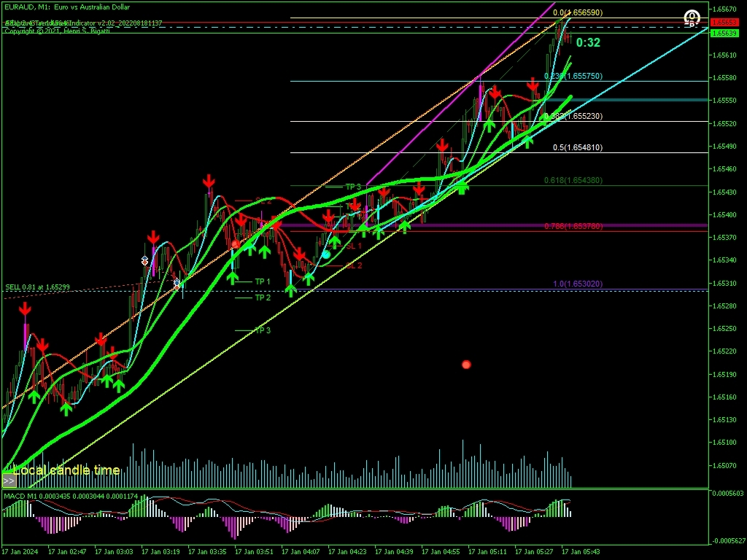Click the 17 Jan 03:19 time label
This screenshot has height=560, width=747.
tap(160, 552)
